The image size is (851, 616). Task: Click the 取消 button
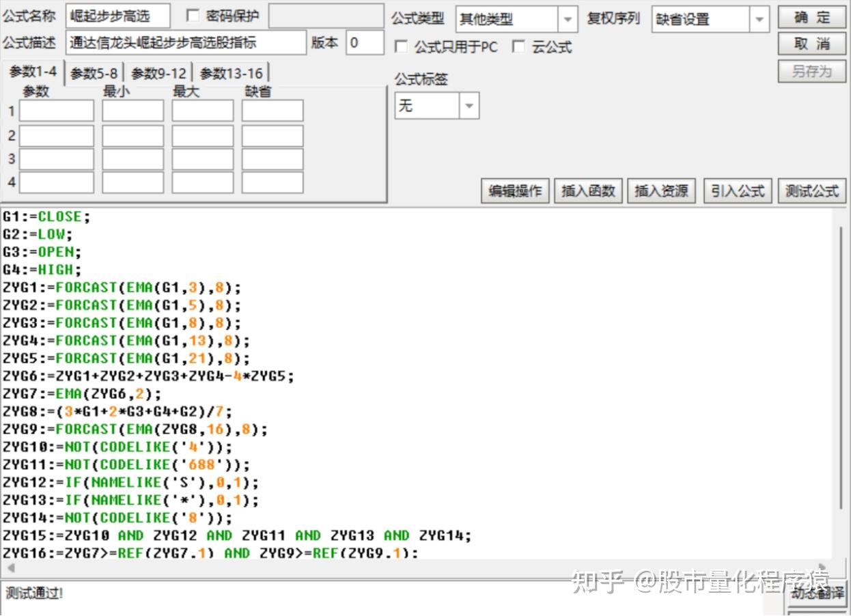pyautogui.click(x=811, y=44)
